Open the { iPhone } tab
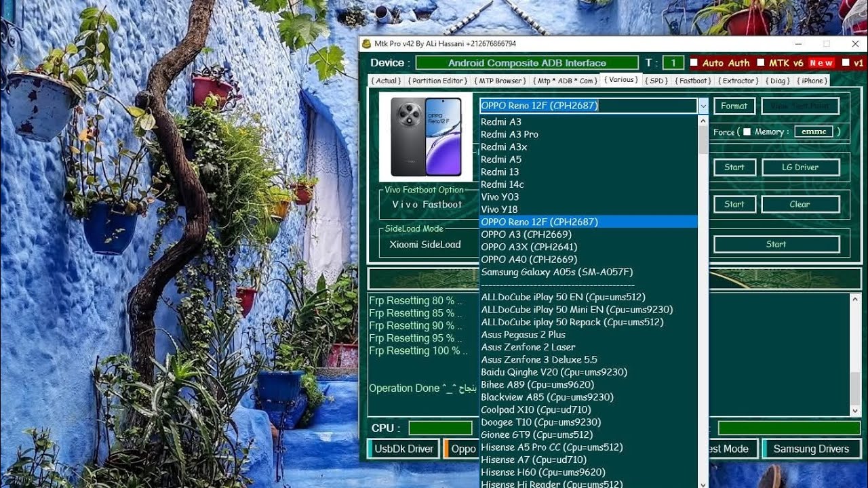This screenshot has height=488, width=868. point(812,81)
